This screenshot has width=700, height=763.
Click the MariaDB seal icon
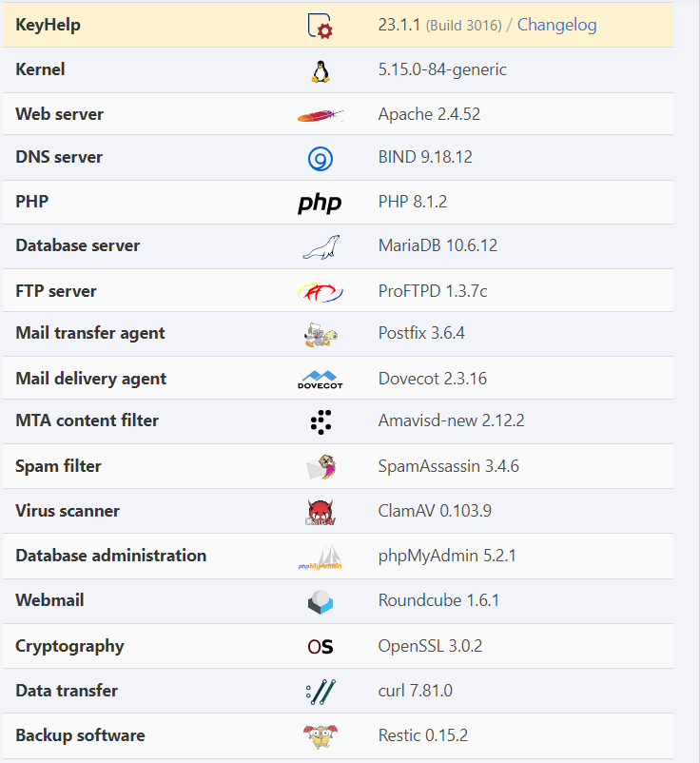320,246
